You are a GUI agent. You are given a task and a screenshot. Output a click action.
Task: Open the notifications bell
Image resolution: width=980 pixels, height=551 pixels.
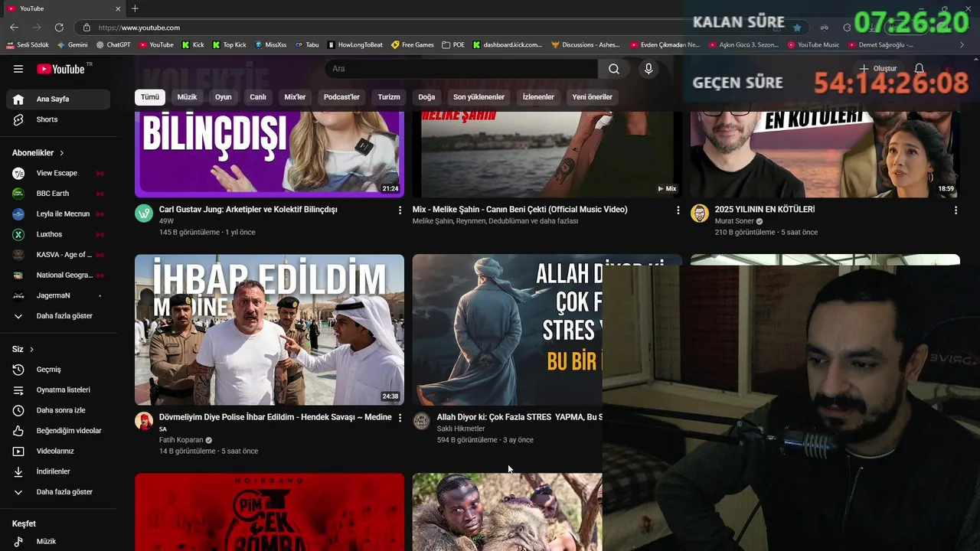[920, 69]
